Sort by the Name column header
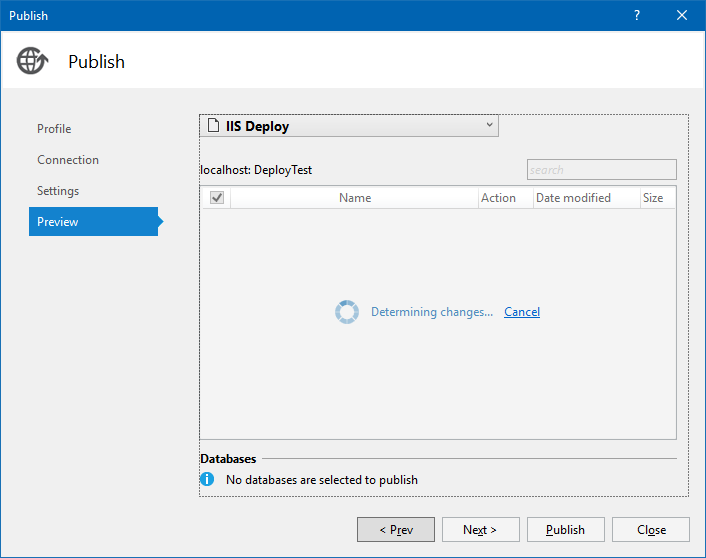706x558 pixels. [355, 198]
